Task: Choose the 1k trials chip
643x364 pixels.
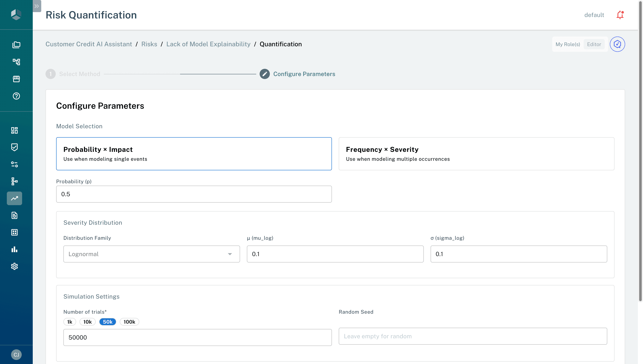Action: point(70,322)
